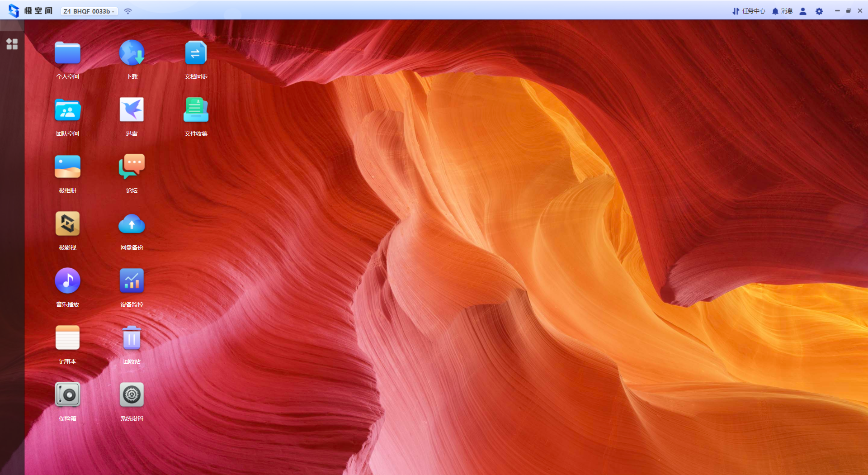Screen dimensions: 868x475
Task: Open the 论坛 forum app
Action: (x=132, y=167)
